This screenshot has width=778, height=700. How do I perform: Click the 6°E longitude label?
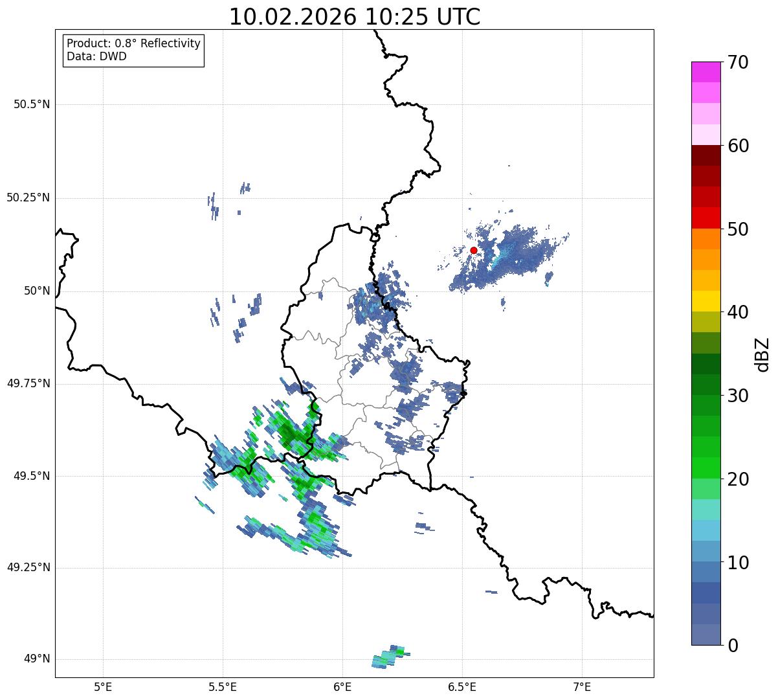click(342, 686)
